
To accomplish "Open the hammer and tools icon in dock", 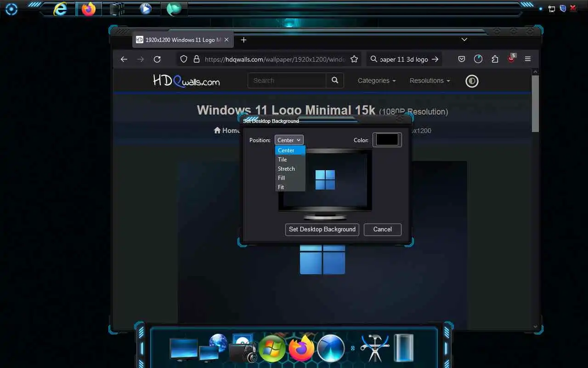I will click(375, 348).
